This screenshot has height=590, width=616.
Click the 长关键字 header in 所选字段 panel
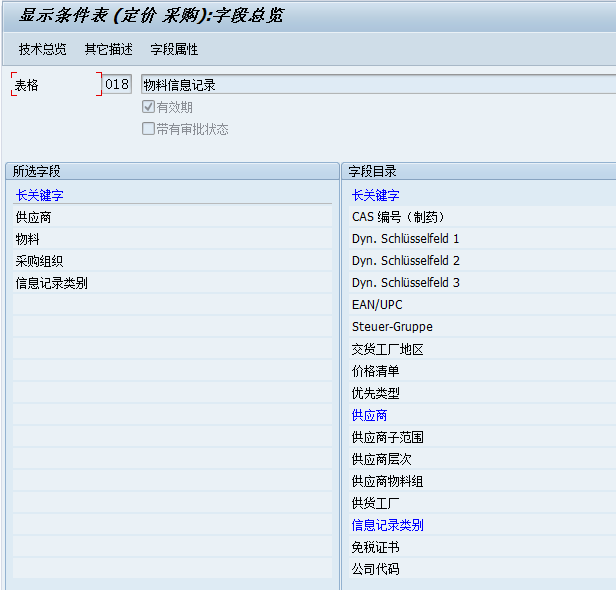coord(39,195)
